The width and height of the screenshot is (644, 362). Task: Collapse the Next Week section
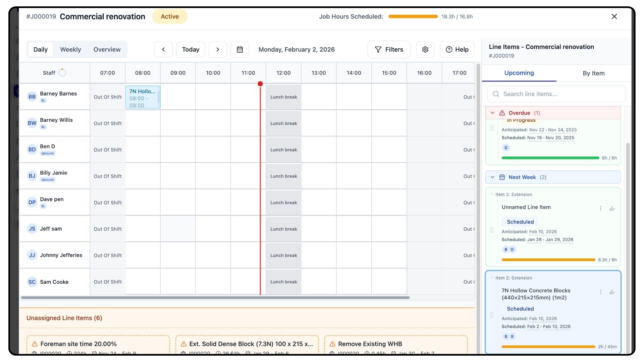coord(492,177)
